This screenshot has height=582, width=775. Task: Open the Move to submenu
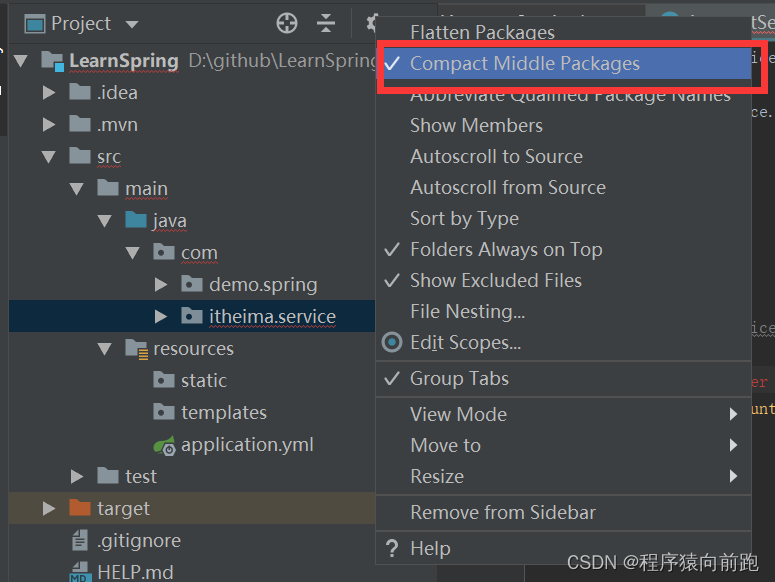pyautogui.click(x=564, y=446)
